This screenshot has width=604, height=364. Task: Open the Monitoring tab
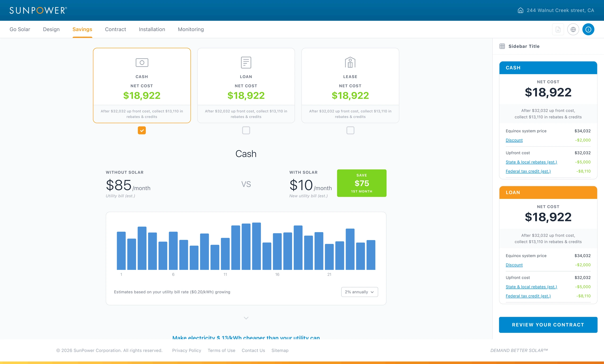coord(191,29)
